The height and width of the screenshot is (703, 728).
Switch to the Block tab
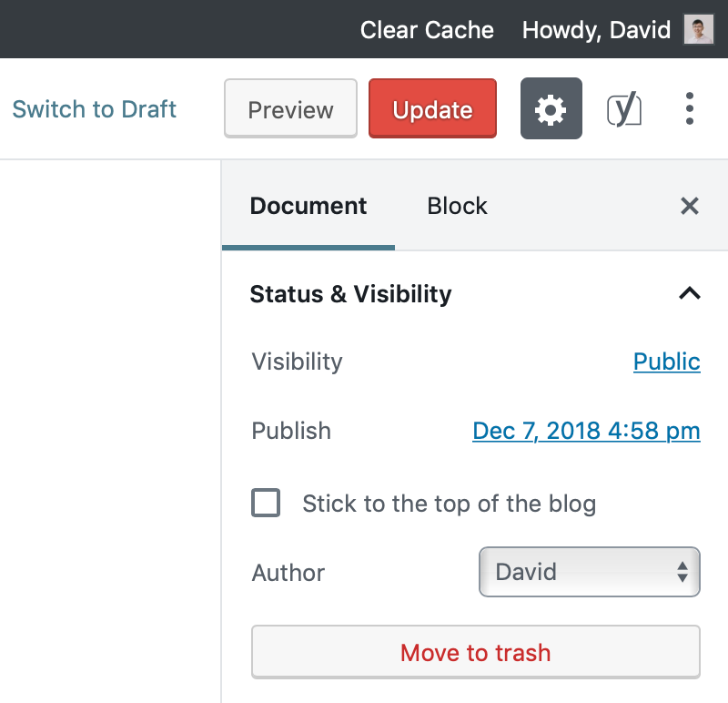pyautogui.click(x=457, y=206)
